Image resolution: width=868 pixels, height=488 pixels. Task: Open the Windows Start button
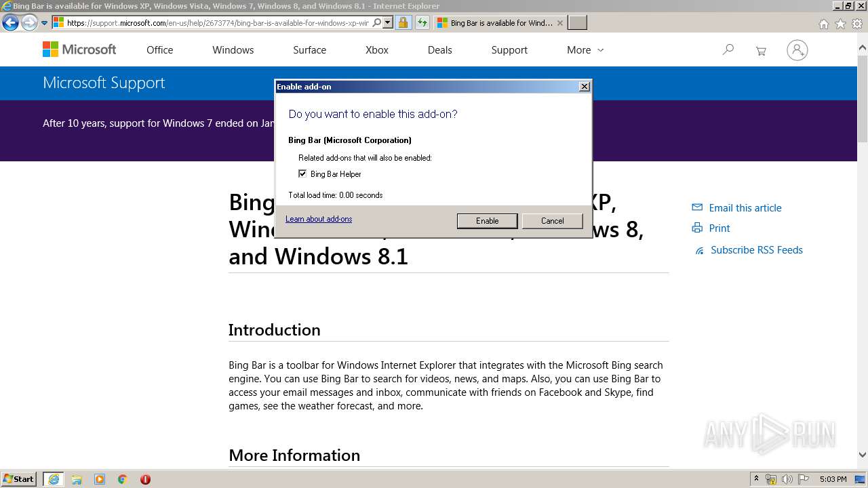coord(19,479)
